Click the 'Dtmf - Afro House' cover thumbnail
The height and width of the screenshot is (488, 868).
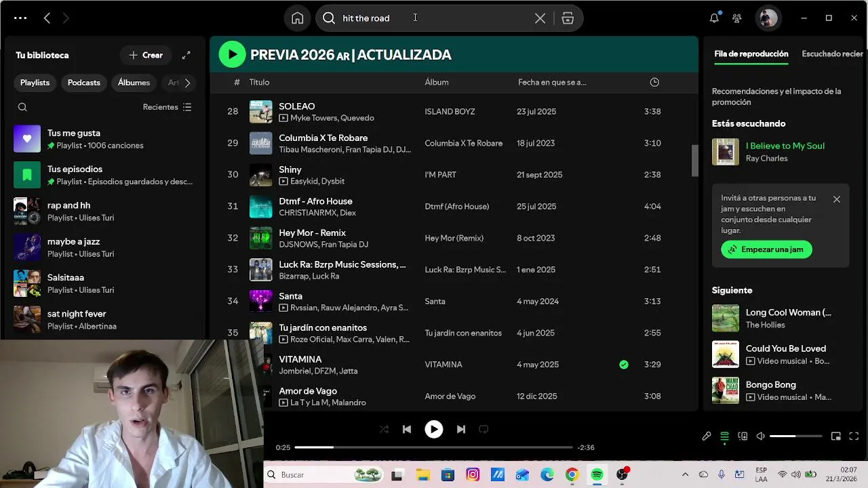coord(261,206)
